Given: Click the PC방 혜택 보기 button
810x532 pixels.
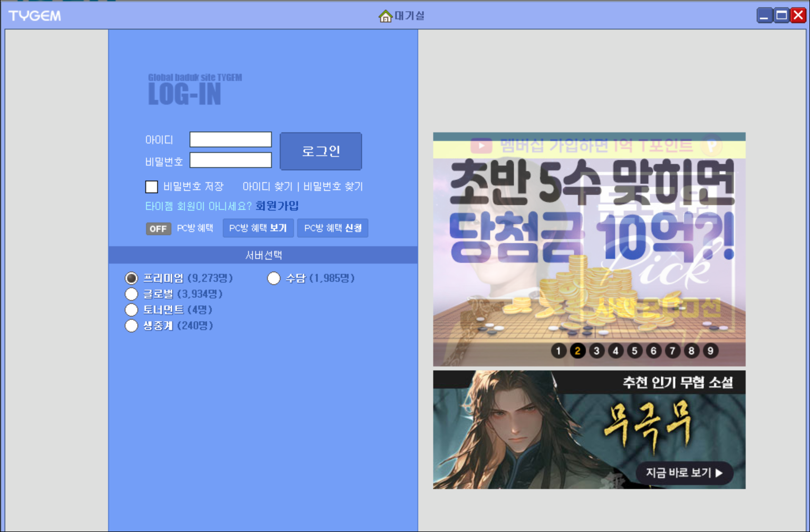Looking at the screenshot, I should point(258,228).
